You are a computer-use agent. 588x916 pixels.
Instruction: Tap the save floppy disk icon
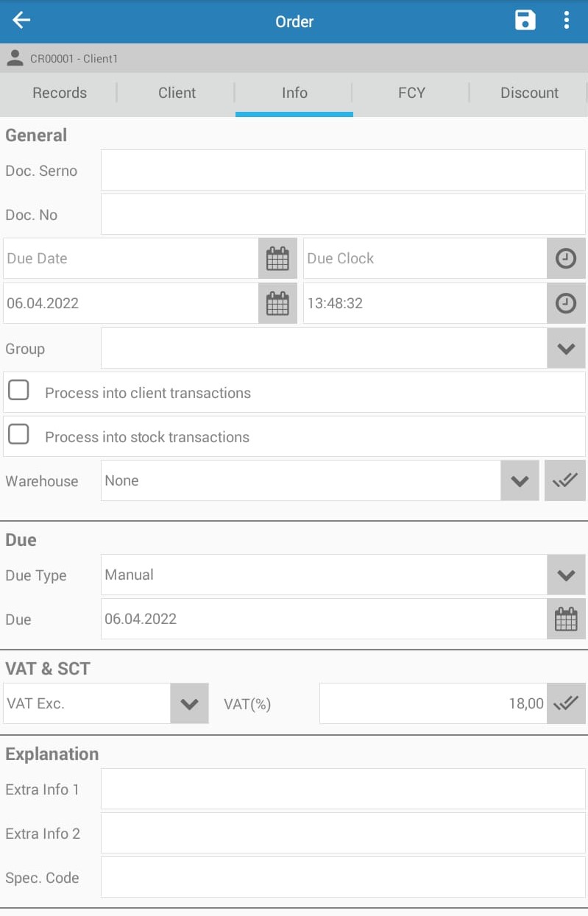[x=525, y=21]
